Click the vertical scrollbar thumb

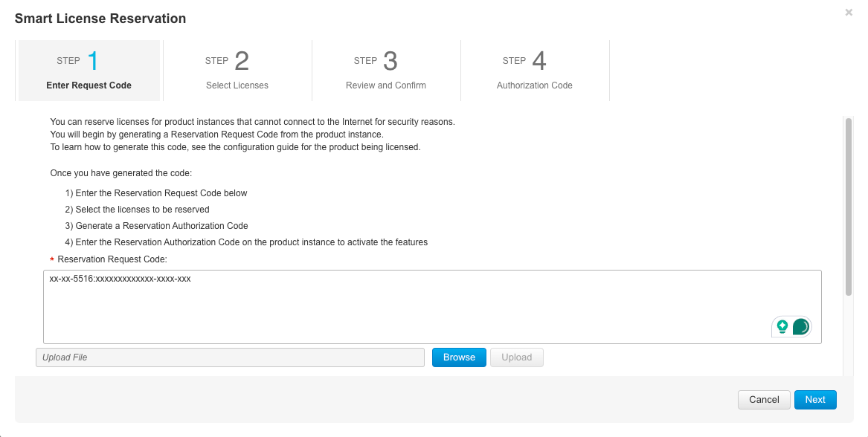[848, 207]
